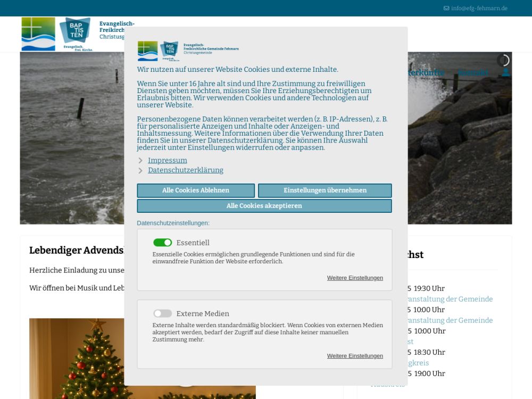Screen dimensions: 532x399
Task: Click the user profile icon in navigation
Action: pos(506,72)
